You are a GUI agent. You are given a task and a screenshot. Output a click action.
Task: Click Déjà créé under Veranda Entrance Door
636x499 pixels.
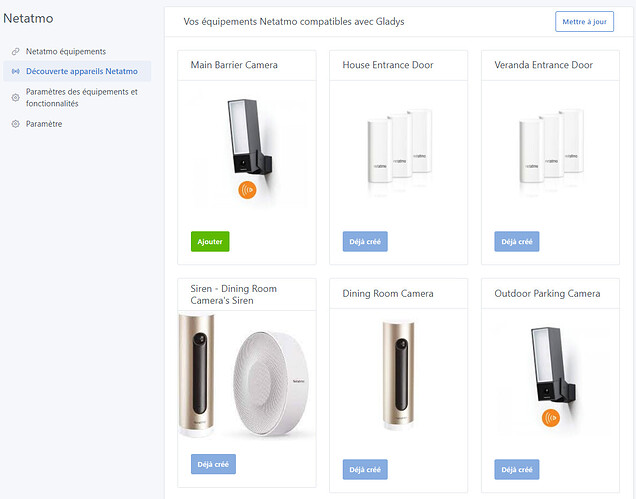(516, 241)
